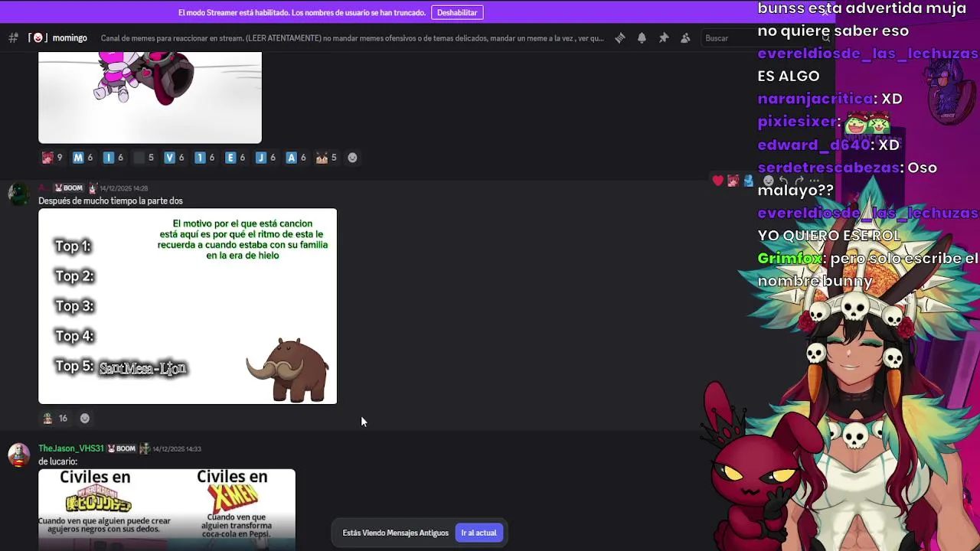Open the threads icon in channel header

(x=620, y=38)
